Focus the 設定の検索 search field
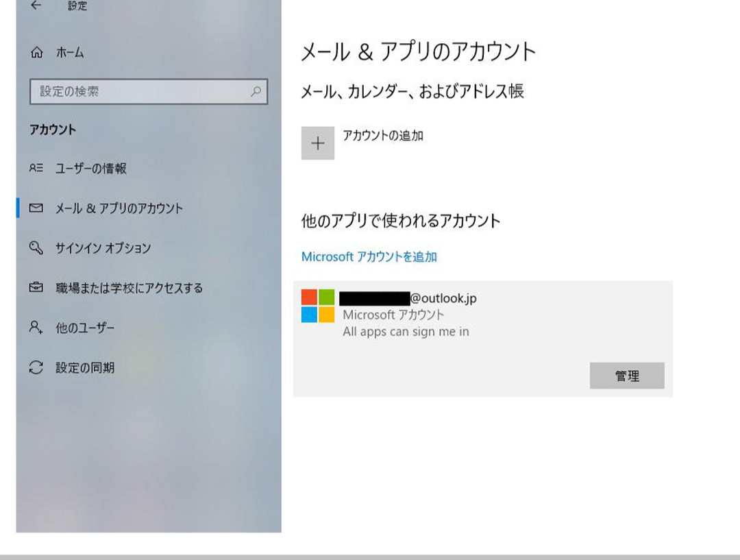This screenshot has height=560, width=740. coord(149,91)
